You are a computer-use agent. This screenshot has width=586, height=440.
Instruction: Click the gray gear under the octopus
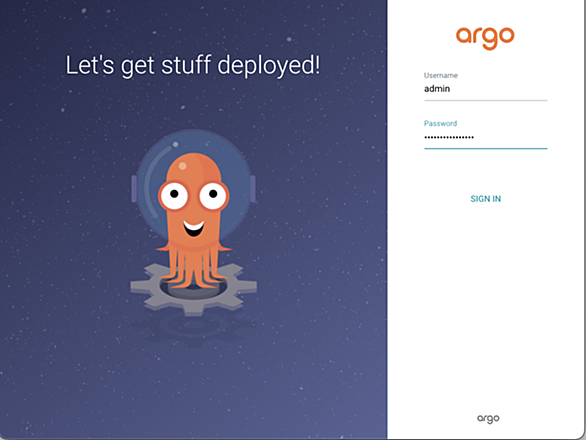coord(193,289)
